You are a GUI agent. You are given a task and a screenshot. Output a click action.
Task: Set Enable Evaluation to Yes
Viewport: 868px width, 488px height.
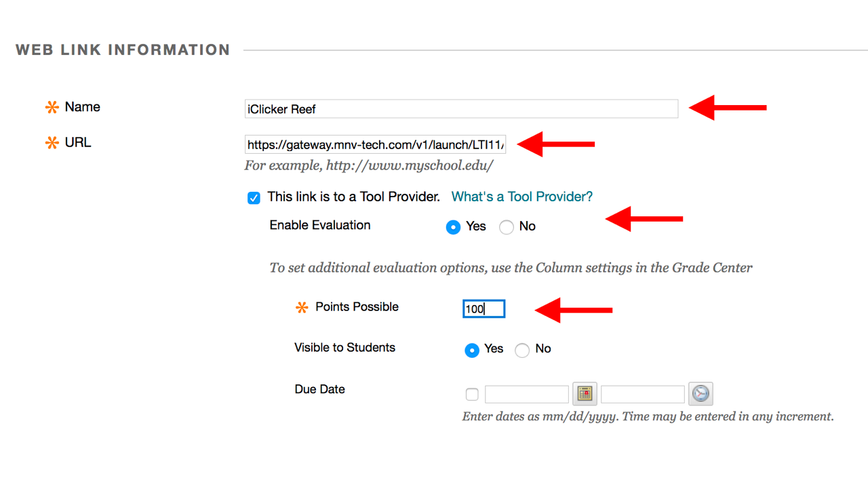click(x=453, y=227)
